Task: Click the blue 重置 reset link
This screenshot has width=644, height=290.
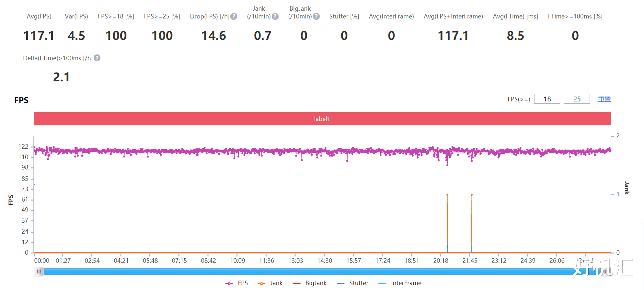Action: (x=604, y=99)
